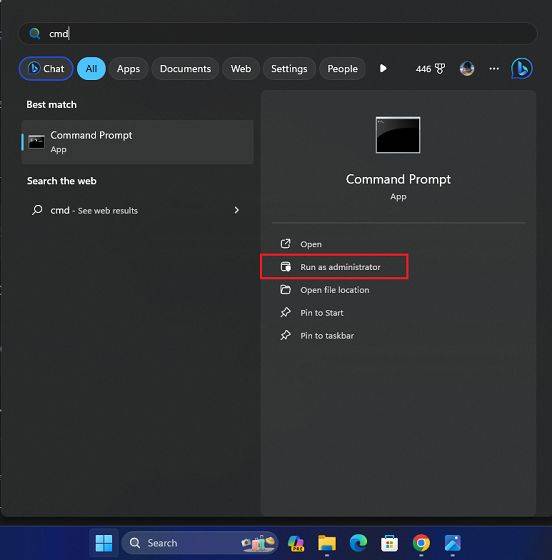Launch Microsoft Edge from the taskbar
The width and height of the screenshot is (552, 560).
click(x=358, y=543)
